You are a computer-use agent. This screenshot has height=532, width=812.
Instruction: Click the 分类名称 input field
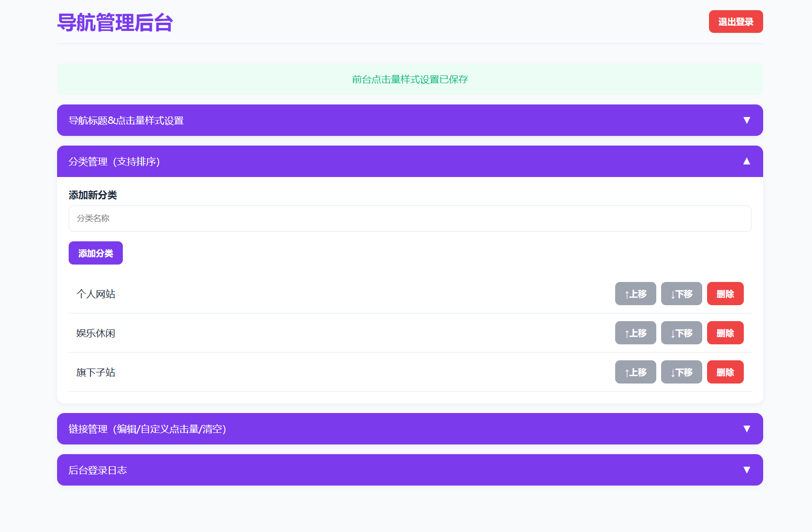coord(409,219)
